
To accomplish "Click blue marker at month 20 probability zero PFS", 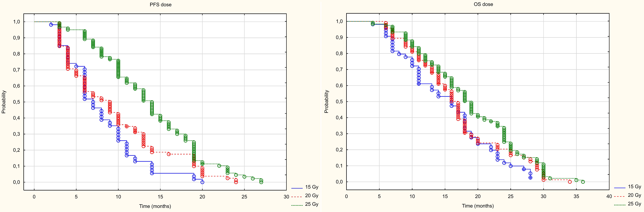I will tap(202, 182).
